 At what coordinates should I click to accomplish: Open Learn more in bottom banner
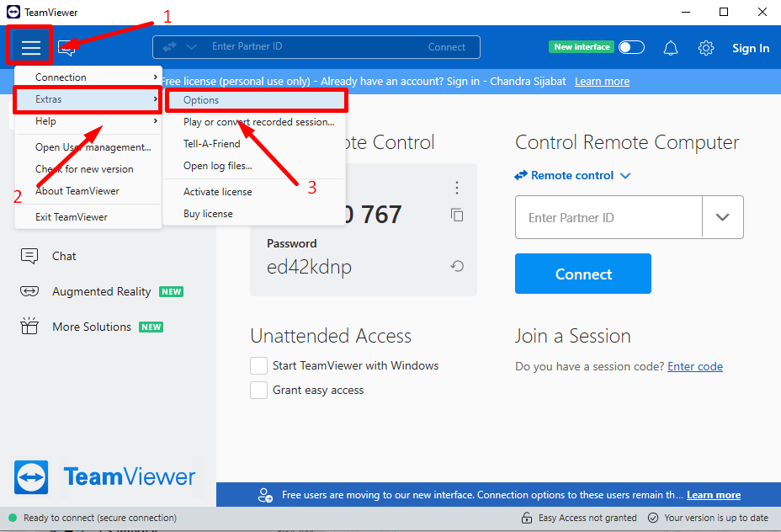(x=714, y=495)
